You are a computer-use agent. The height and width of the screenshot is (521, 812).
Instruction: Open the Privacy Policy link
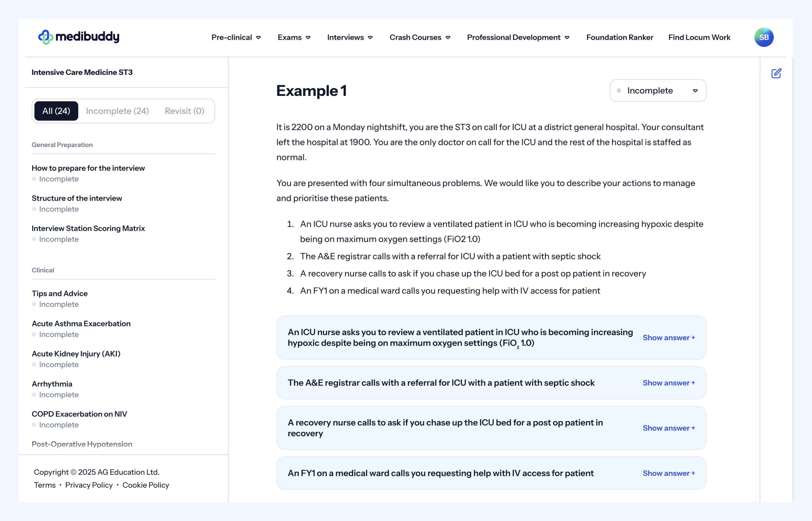click(x=89, y=485)
